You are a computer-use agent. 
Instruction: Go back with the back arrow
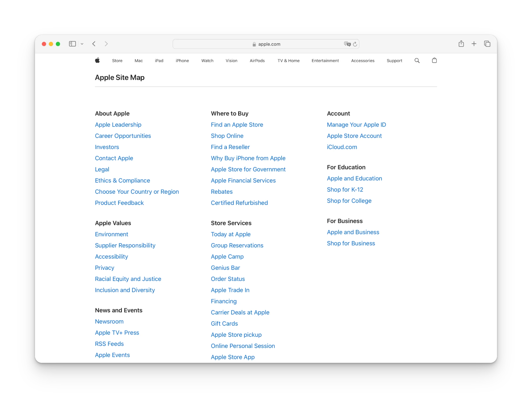(x=94, y=44)
